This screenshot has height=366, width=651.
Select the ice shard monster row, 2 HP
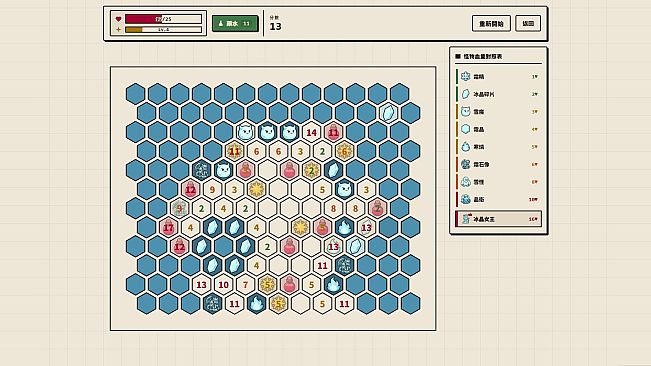499,94
